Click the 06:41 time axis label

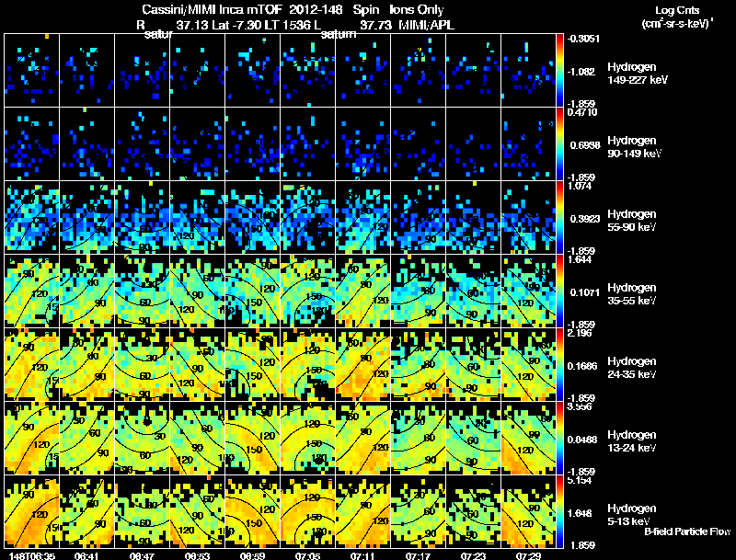[x=87, y=555]
